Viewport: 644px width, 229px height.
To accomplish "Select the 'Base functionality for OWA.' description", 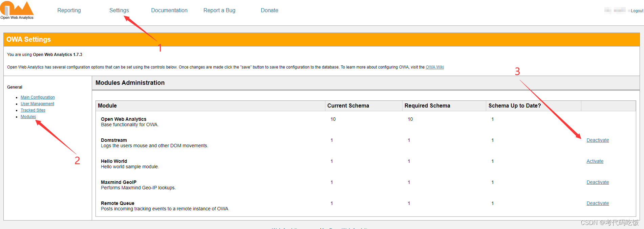I will (x=130, y=125).
